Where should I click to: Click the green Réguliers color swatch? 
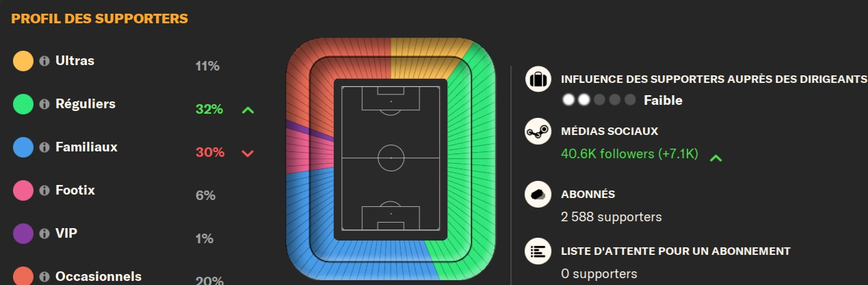pos(23,104)
